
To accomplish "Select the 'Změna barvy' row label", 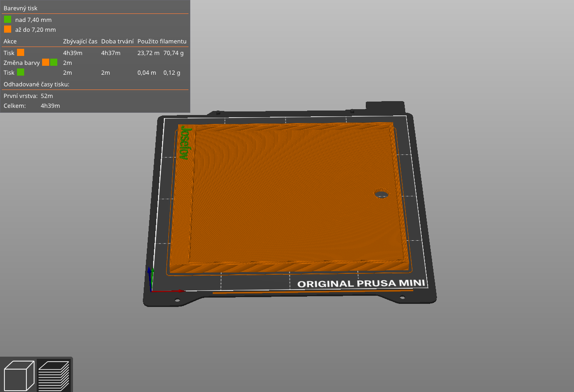I will coord(21,63).
